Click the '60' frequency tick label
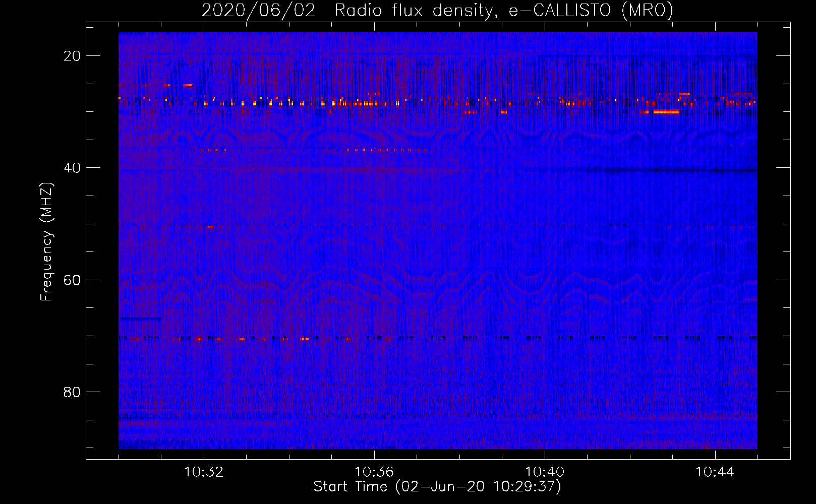This screenshot has width=816, height=504. (x=72, y=280)
